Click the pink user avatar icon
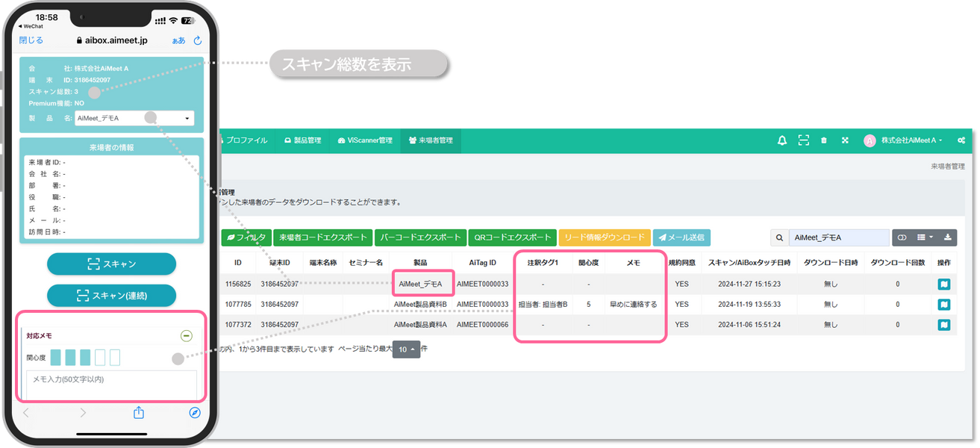The height and width of the screenshot is (448, 980). [870, 140]
